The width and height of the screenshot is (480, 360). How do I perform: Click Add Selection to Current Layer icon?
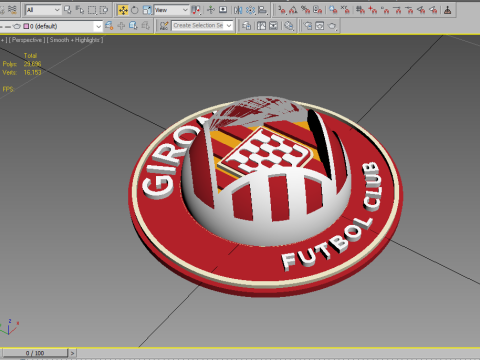coord(121,26)
